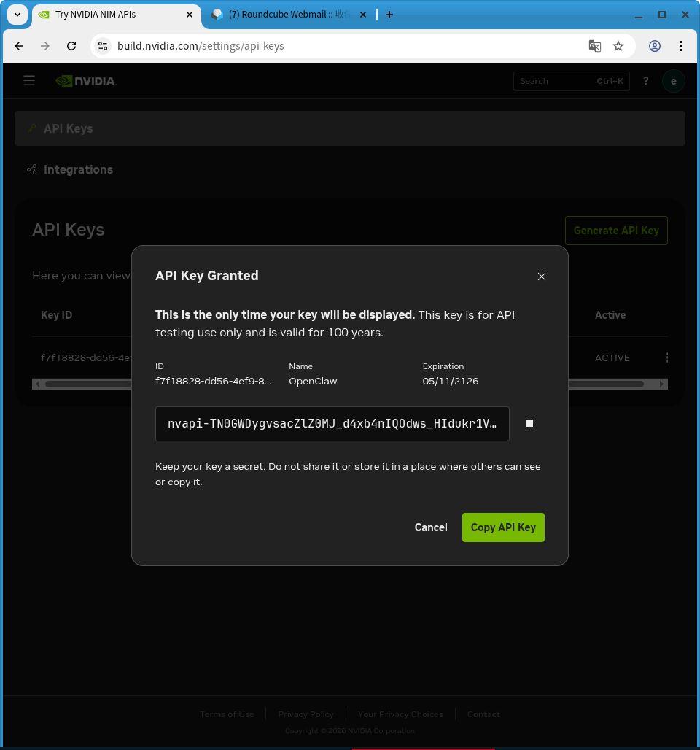Cancel the API Key Granted dialog
Image resolution: width=700 pixels, height=750 pixels.
(431, 527)
